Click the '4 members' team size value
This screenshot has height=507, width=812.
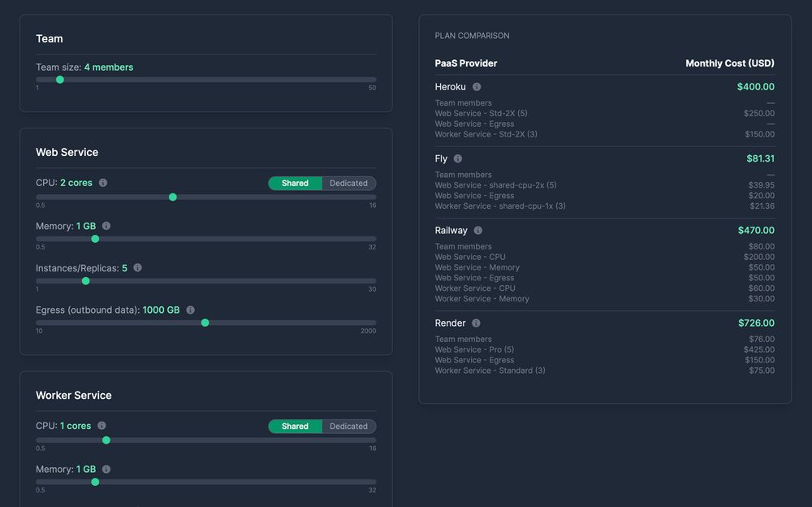(x=109, y=67)
